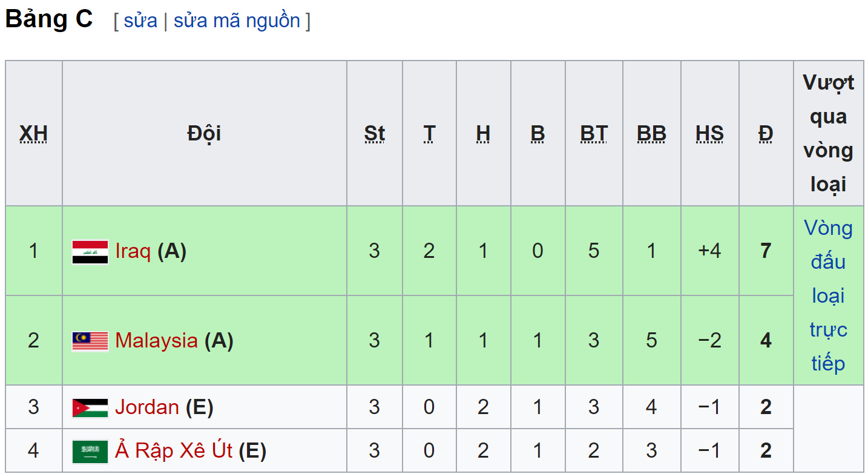Click the Saudi Arabia flag icon
The height and width of the screenshot is (474, 868).
click(x=90, y=452)
